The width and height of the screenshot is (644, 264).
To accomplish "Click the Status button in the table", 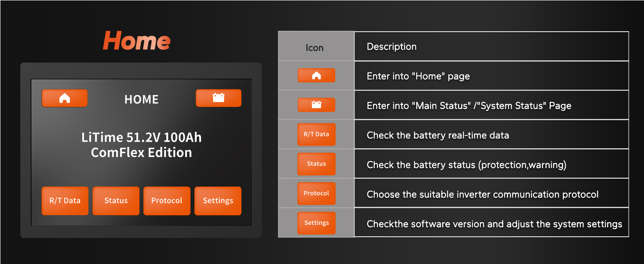I will point(316,164).
